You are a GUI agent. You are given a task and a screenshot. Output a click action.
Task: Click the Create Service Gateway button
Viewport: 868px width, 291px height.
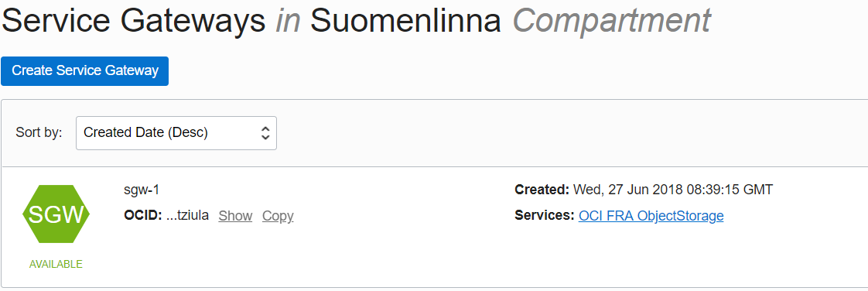pos(84,71)
